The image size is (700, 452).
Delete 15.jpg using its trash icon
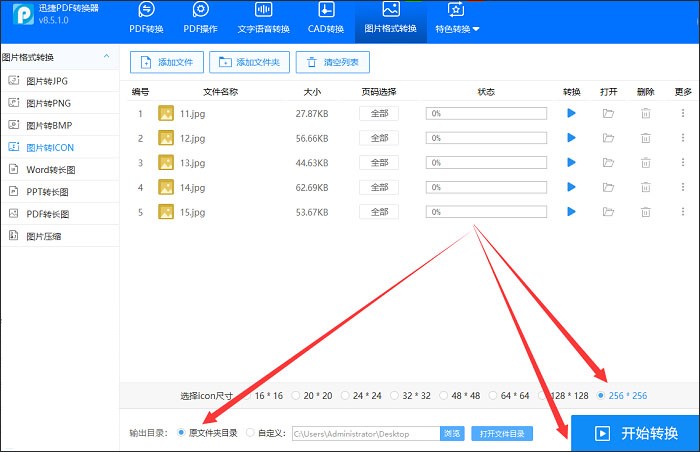coord(646,212)
